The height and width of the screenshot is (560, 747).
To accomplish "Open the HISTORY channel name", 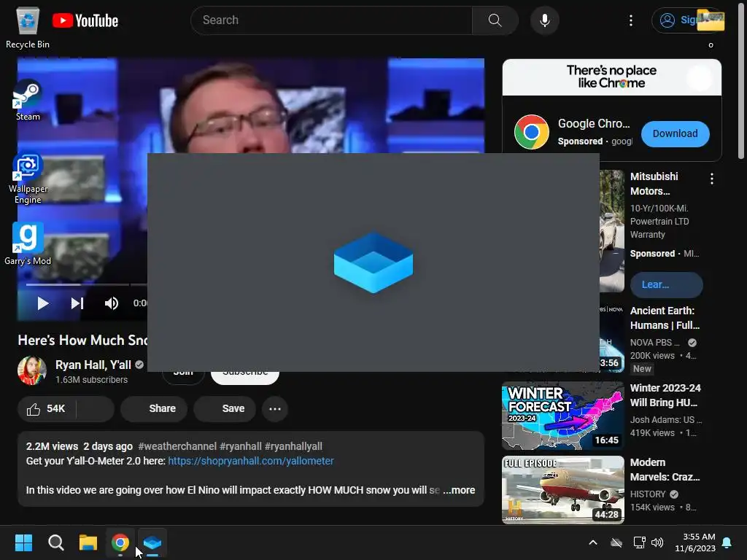I will tap(648, 494).
